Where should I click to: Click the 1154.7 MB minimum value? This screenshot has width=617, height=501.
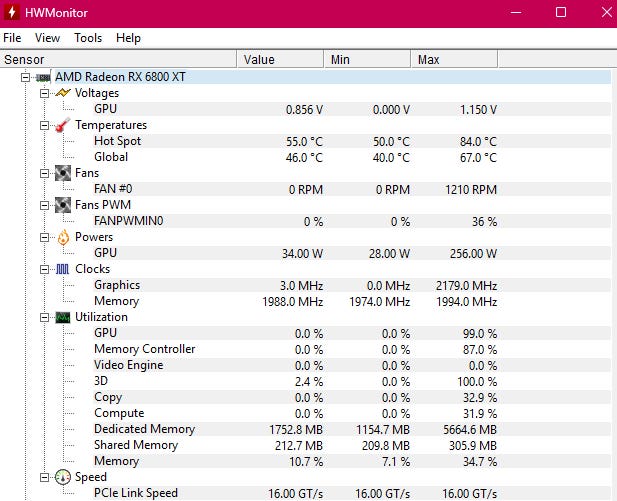click(383, 430)
